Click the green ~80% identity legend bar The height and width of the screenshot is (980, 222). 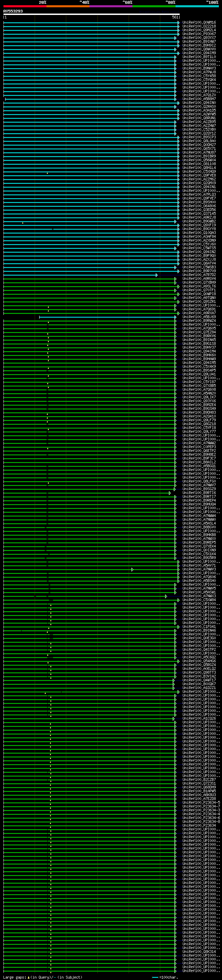coord(154,6)
